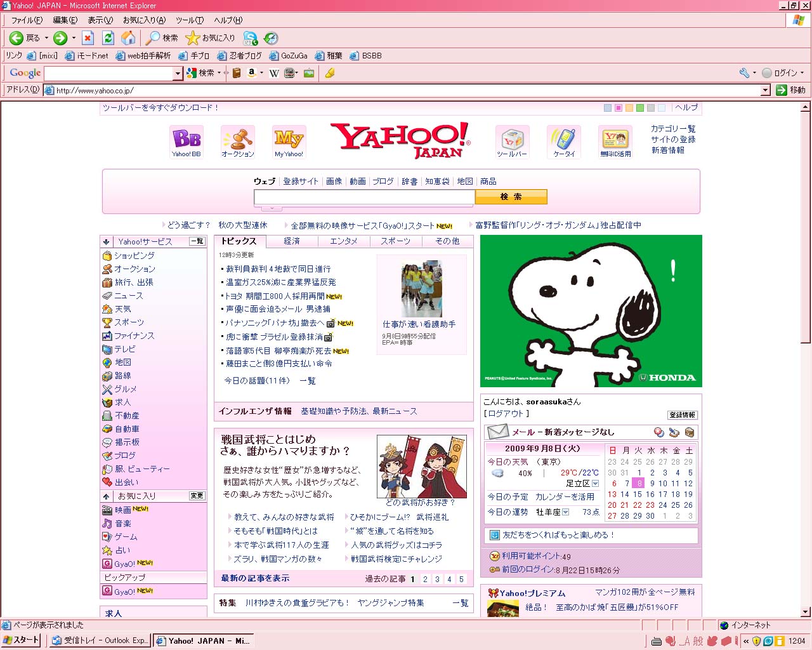Open the カテゴリ一覧 link
This screenshot has height=650, width=812.
click(x=673, y=128)
